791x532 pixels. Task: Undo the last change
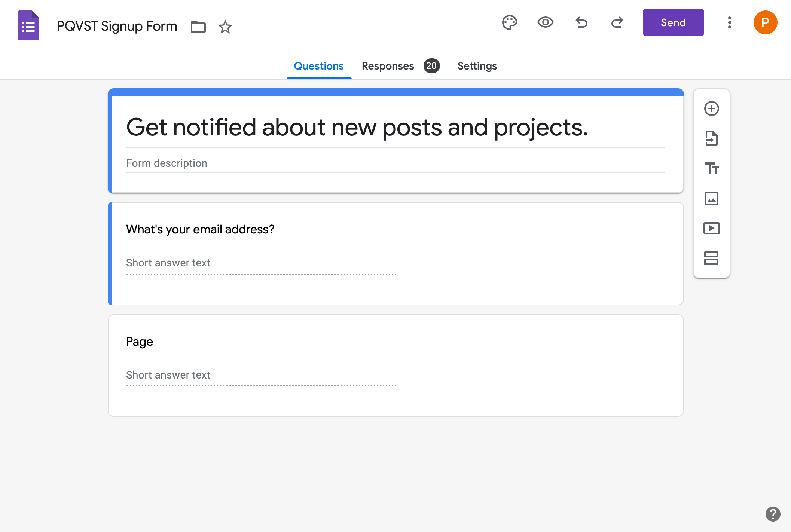click(581, 22)
